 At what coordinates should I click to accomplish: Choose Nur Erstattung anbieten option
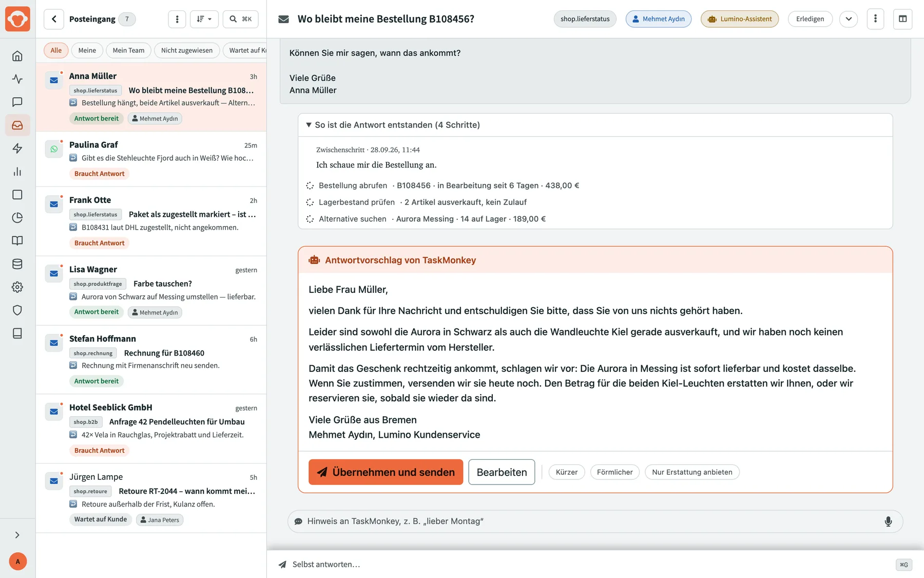point(692,472)
